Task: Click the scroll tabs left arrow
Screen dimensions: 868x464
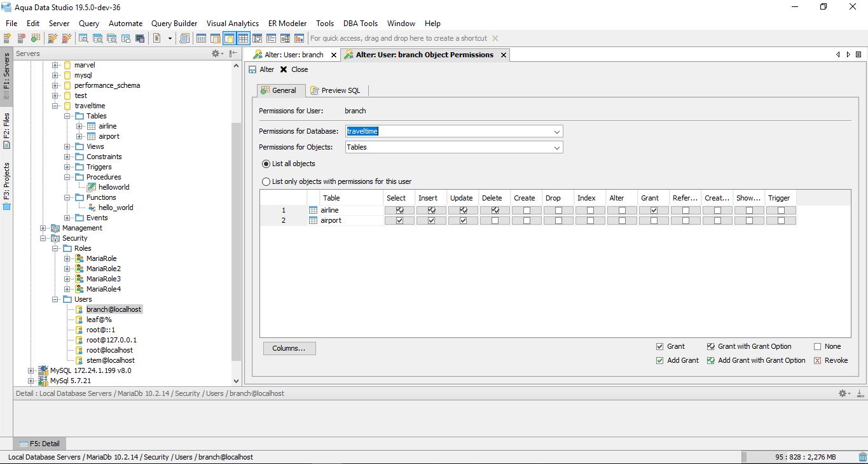Action: click(x=838, y=55)
